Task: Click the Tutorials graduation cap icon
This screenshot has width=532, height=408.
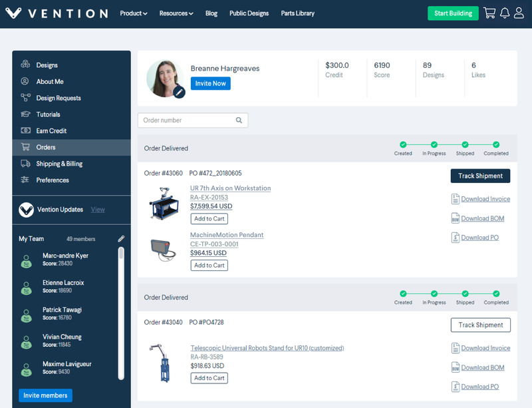Action: (x=25, y=114)
